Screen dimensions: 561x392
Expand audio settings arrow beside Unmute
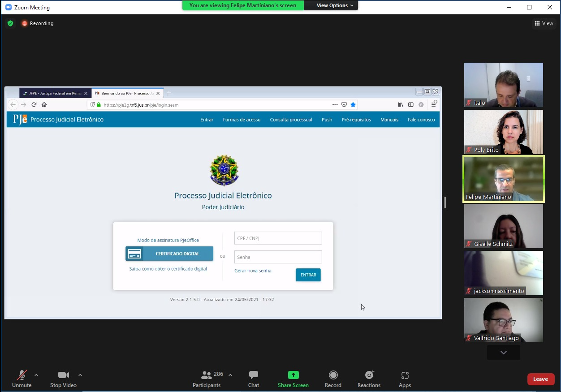(x=36, y=375)
